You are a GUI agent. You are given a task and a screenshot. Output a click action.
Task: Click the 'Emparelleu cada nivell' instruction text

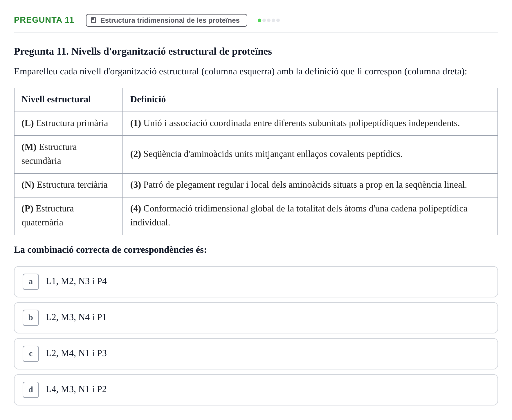[241, 71]
